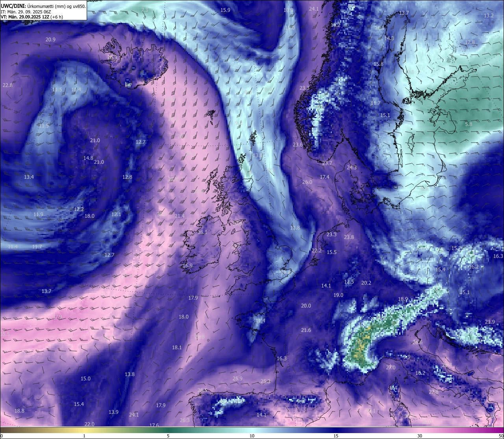Click the 12.1 value on the map
This screenshot has width=504, height=439.
point(116,215)
